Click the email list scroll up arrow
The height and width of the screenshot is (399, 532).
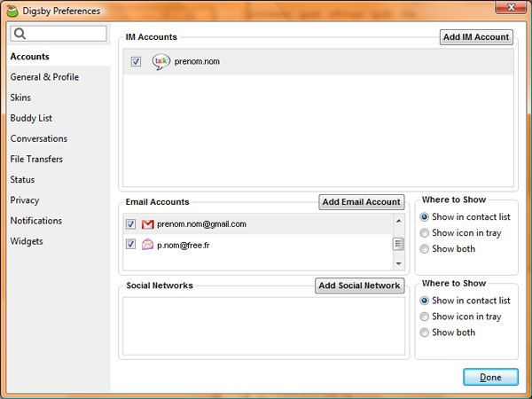click(399, 221)
